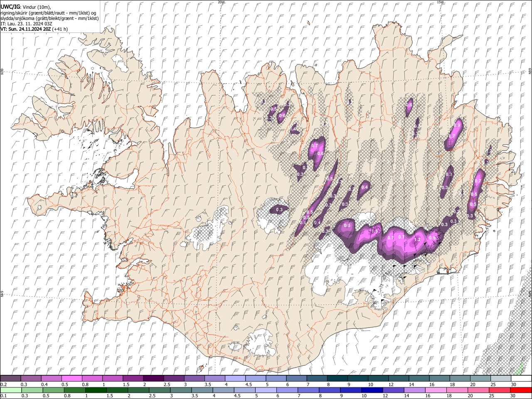Click the '1.2' snowfall value on the map
The width and height of the screenshot is (532, 399).
[418, 240]
